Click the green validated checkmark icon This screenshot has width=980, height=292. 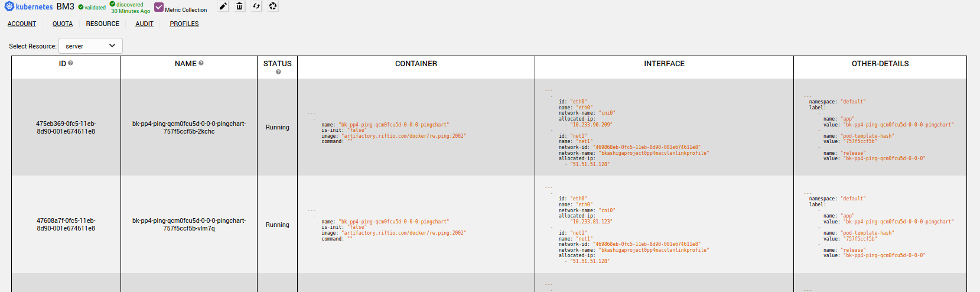tap(81, 7)
